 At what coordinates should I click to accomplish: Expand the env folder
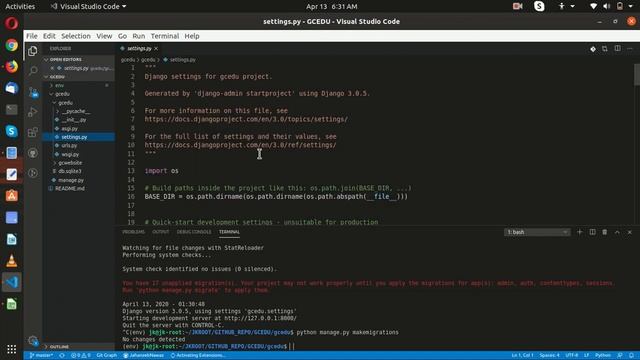(x=51, y=85)
